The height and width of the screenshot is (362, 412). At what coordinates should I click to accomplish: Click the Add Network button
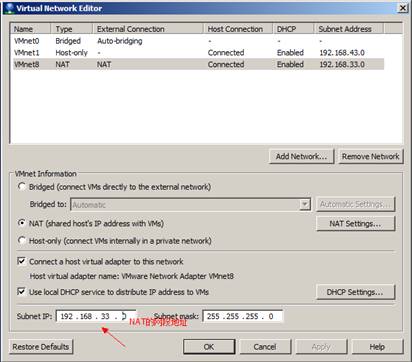pos(301,156)
